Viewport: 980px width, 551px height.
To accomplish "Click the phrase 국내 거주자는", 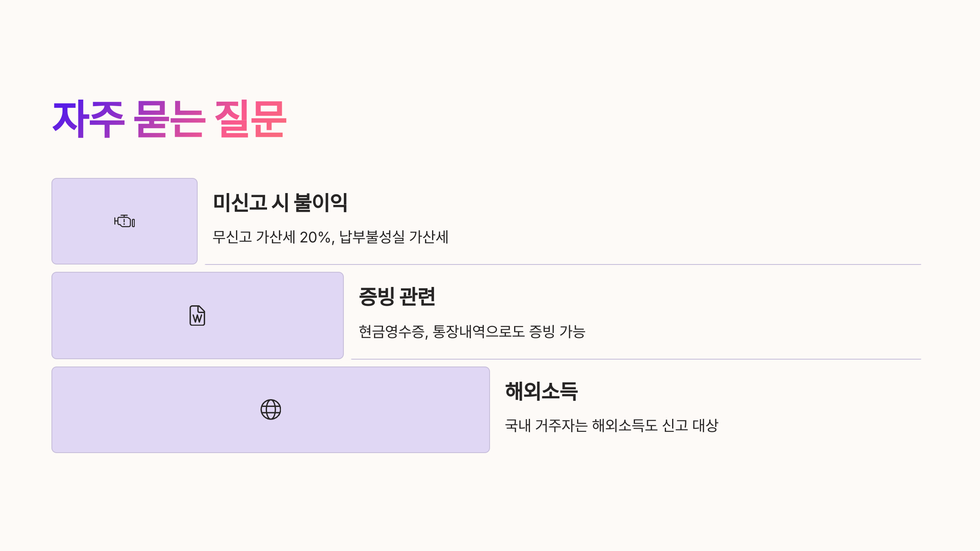I will point(546,425).
